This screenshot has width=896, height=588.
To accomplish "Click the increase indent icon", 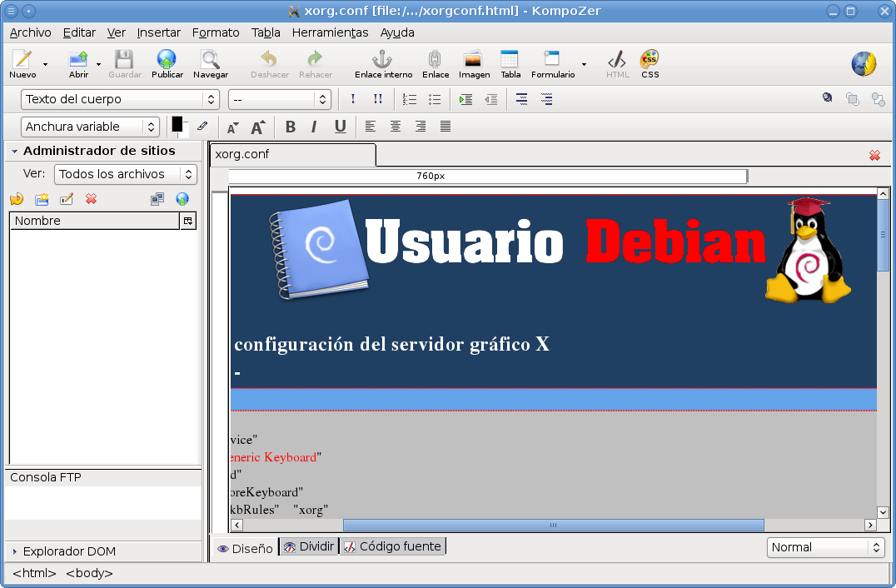I will (x=465, y=99).
